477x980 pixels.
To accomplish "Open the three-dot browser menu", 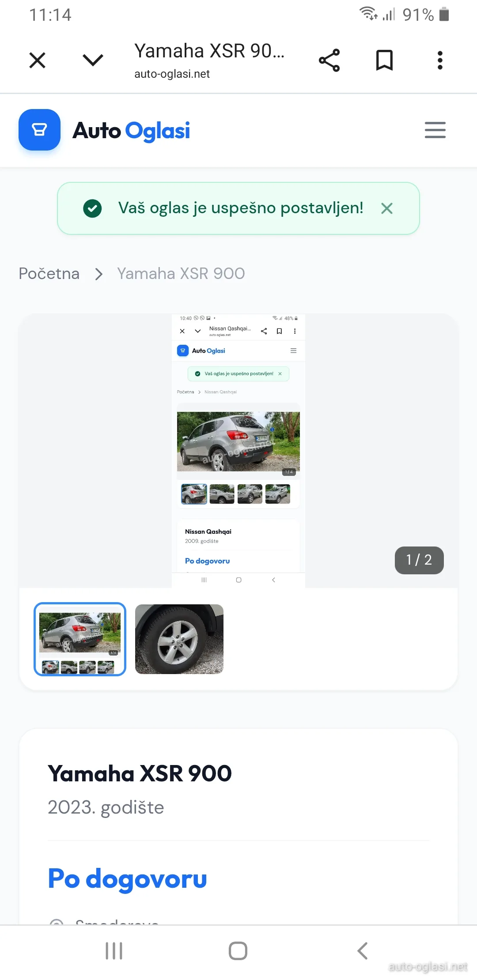I will 440,60.
